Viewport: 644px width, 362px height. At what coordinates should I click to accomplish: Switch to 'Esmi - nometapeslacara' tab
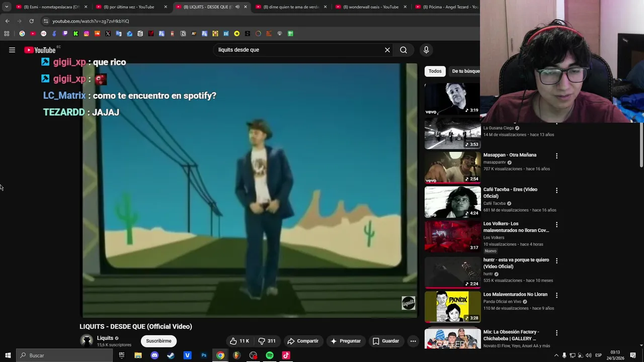52,7
